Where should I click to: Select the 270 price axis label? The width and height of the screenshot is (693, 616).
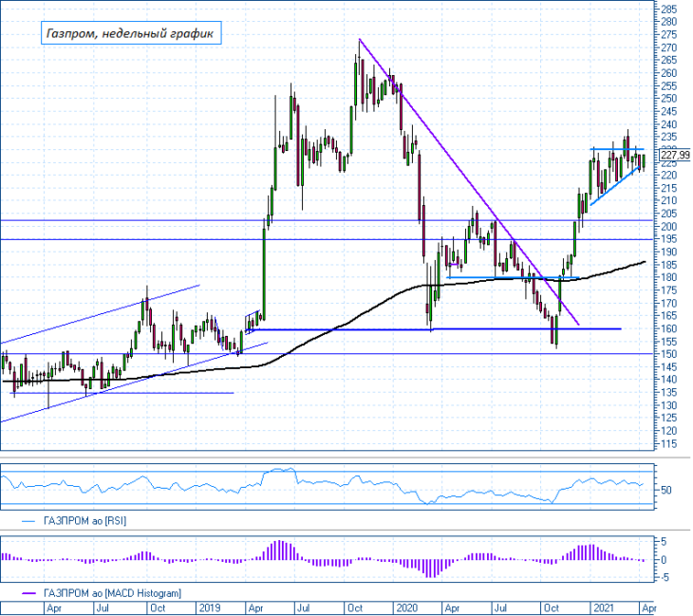pos(668,47)
